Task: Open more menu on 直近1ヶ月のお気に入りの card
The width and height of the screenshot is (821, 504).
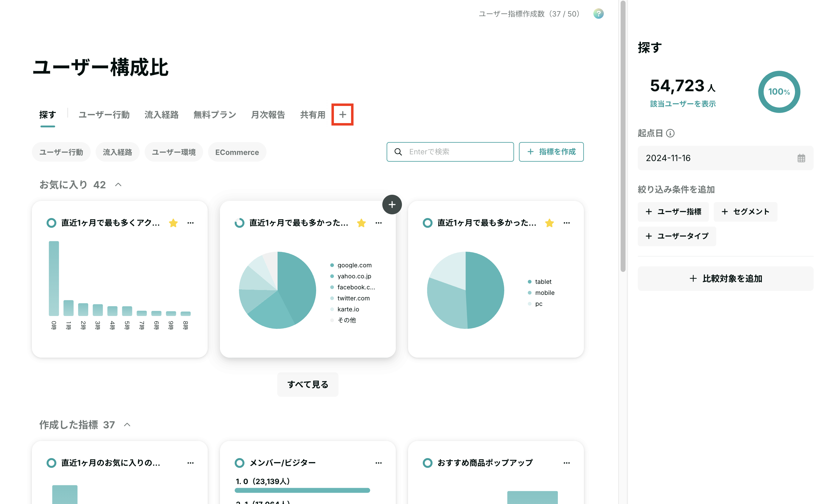Action: [191, 463]
